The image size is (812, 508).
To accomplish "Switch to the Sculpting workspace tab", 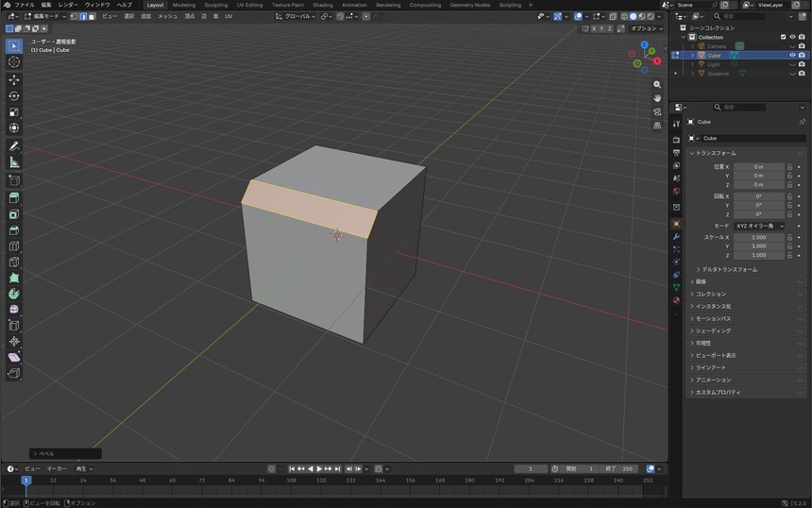I will [x=216, y=5].
